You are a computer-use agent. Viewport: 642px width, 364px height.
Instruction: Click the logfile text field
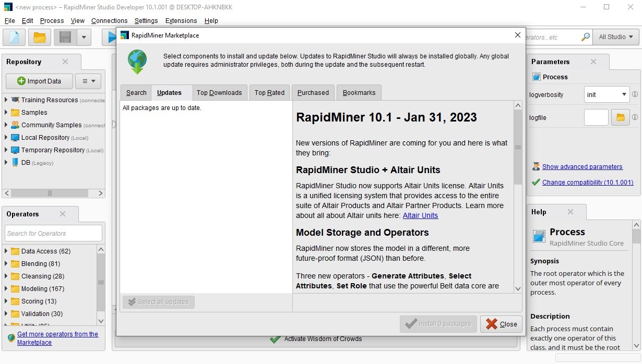[596, 117]
